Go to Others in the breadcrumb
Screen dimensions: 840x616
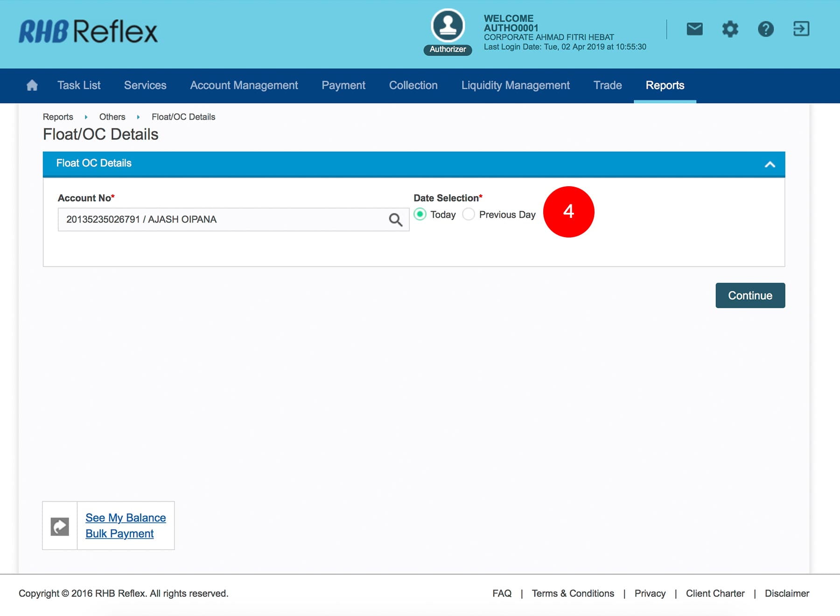pos(112,117)
